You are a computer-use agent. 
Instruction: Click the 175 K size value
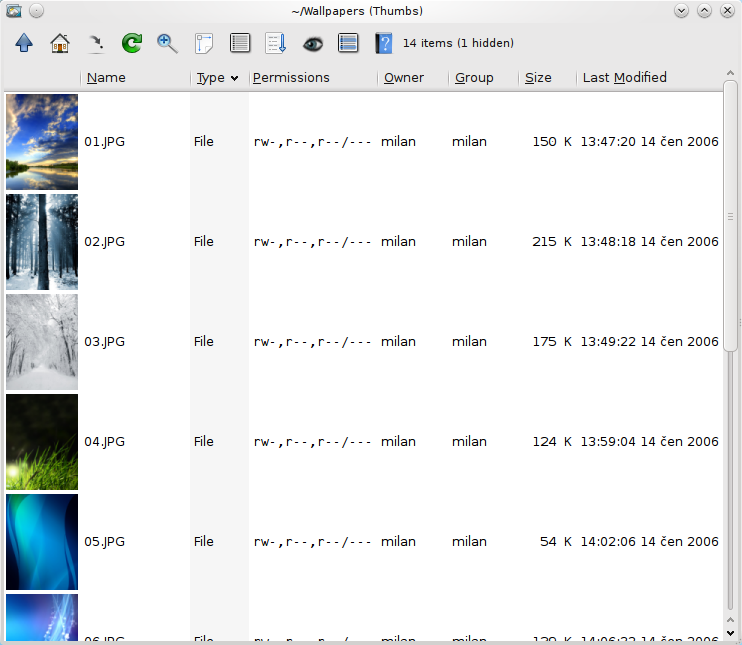552,341
